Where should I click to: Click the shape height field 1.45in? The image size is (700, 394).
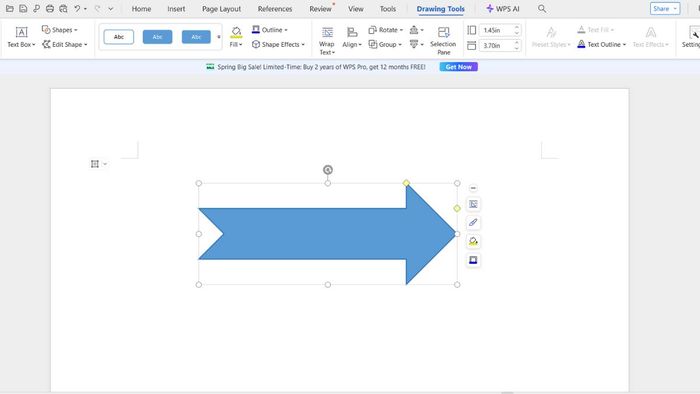tap(496, 30)
